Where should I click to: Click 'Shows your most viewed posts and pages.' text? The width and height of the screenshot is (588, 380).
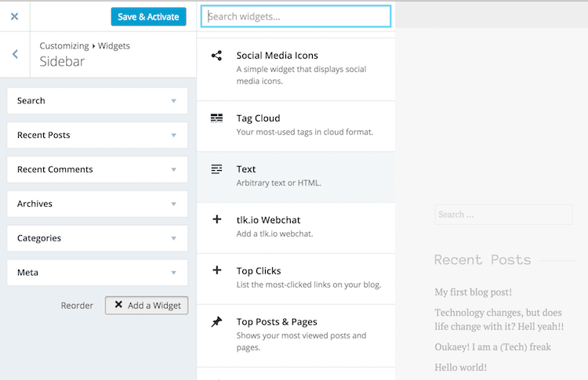pyautogui.click(x=301, y=342)
